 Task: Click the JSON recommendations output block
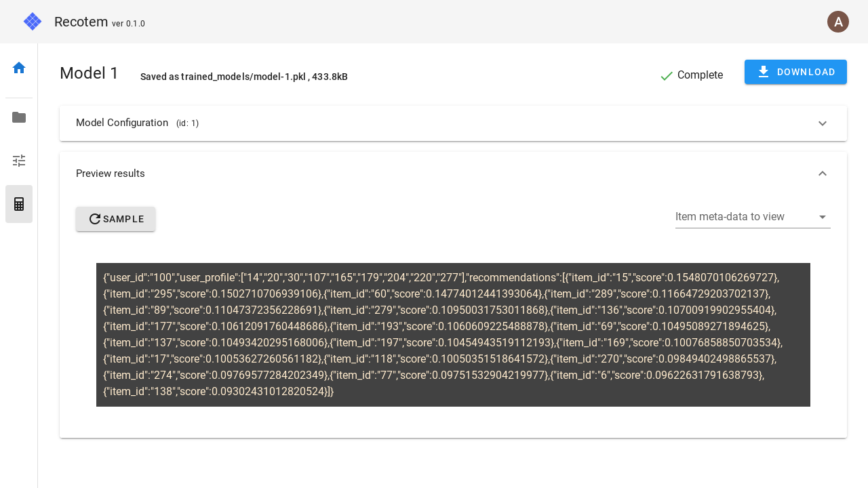coord(453,335)
